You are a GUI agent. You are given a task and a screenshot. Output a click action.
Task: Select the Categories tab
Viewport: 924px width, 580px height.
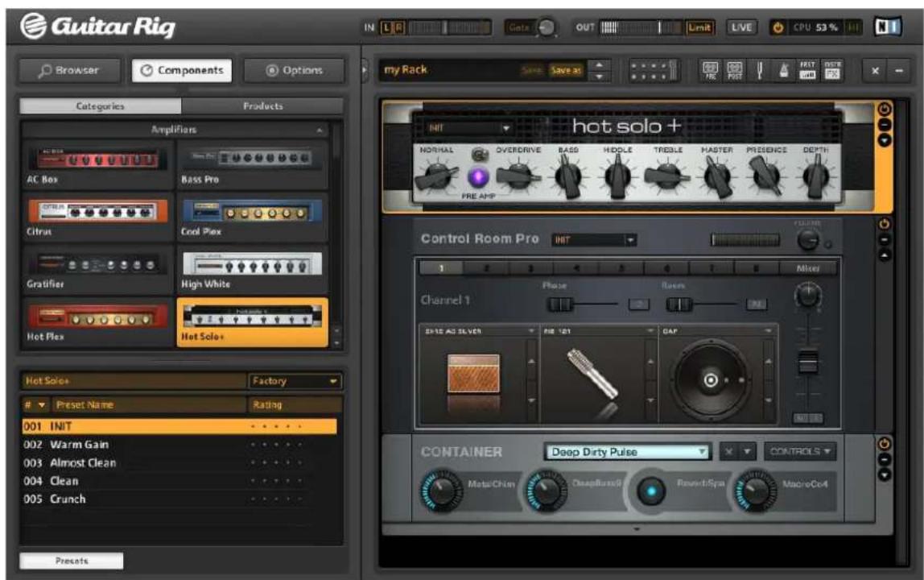100,106
